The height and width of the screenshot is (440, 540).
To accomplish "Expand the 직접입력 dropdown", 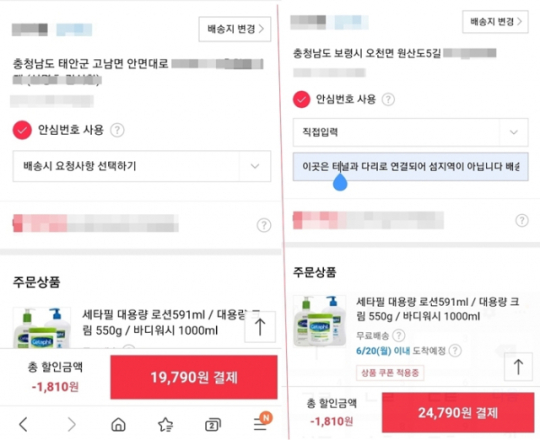I will (x=411, y=132).
